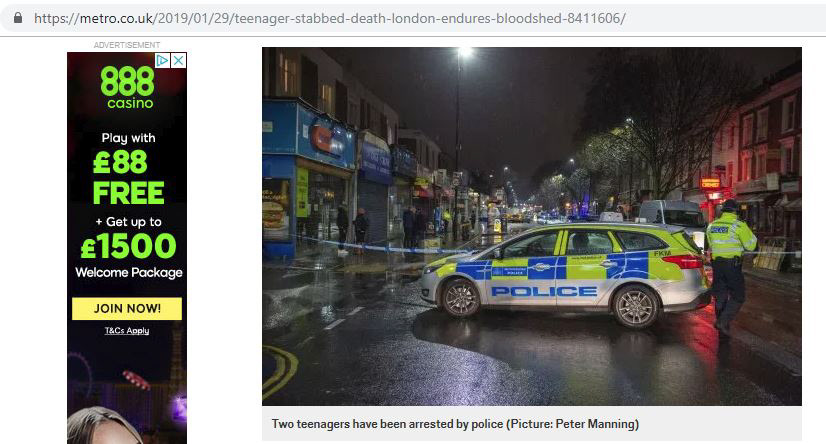Click the 888 casino logo

(x=127, y=87)
